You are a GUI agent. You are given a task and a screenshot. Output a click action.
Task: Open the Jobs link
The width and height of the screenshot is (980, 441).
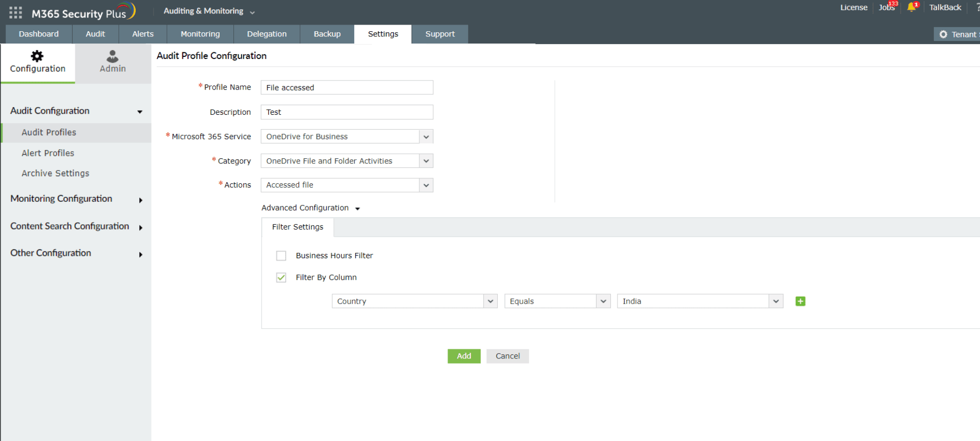pos(887,8)
